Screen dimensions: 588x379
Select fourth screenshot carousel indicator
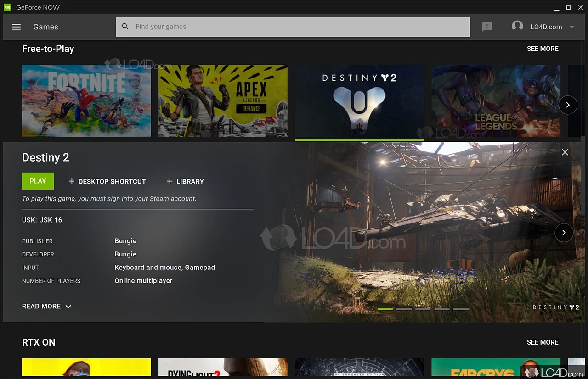pos(442,309)
